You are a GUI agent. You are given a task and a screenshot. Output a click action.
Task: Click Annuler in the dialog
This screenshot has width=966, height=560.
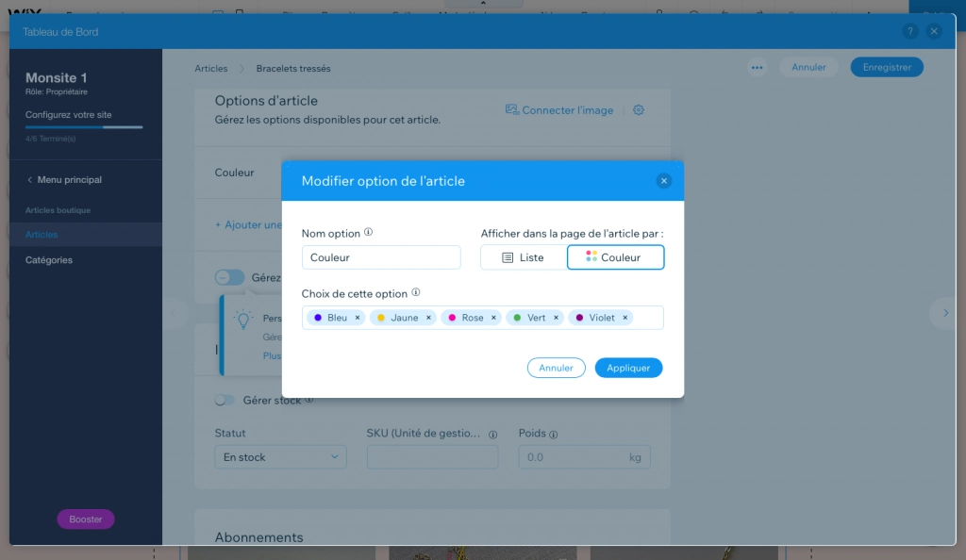(x=556, y=368)
